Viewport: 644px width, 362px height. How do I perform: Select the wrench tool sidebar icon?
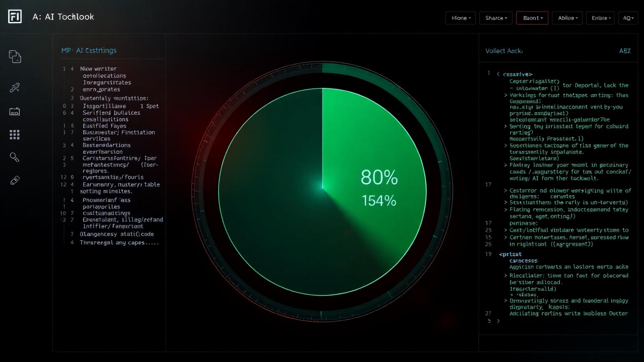[15, 88]
